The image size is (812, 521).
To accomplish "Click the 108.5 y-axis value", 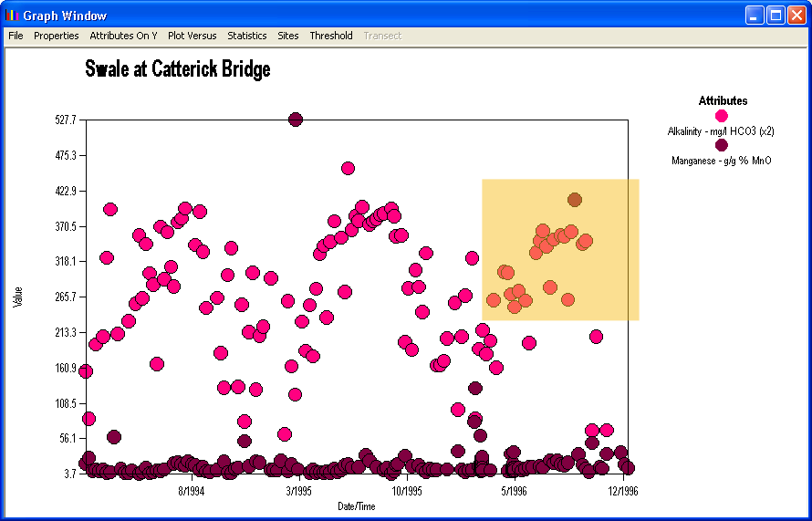I will pyautogui.click(x=66, y=403).
